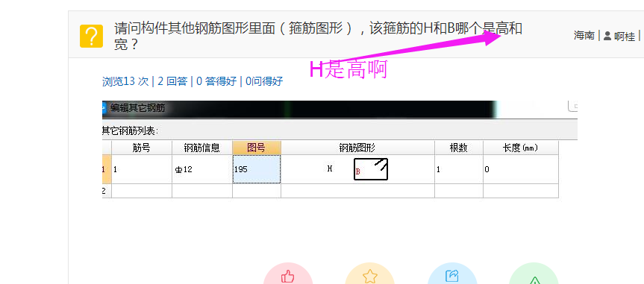Click the embedded dialog's window control button
This screenshot has width=644, height=284.
point(573,106)
